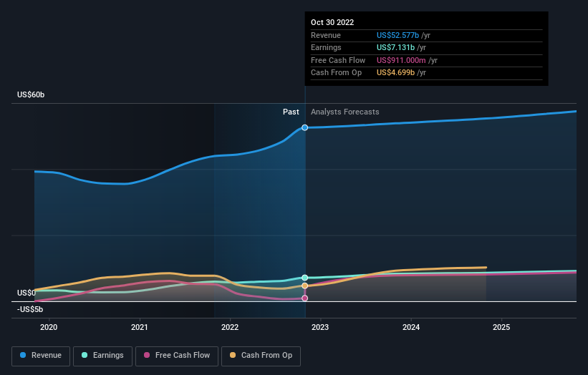Click the Free Cash Flow row label in tooltip
Screen dimensions: 588x375
point(338,60)
